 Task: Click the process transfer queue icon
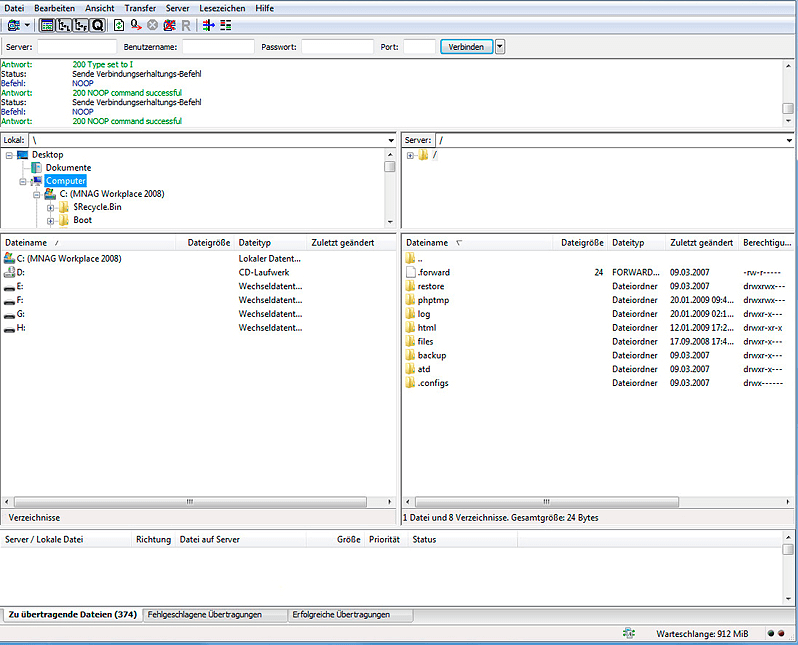pyautogui.click(x=136, y=24)
